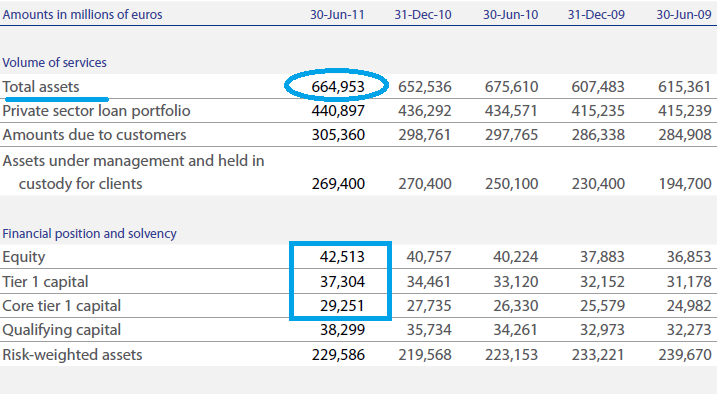This screenshot has height=394, width=717.
Task: Select the Total assets row label
Action: 41,86
